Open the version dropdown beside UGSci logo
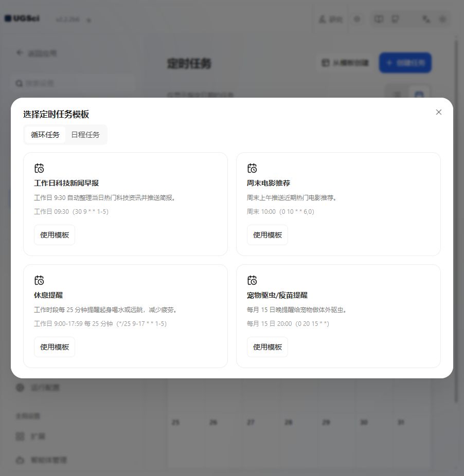 coord(88,20)
